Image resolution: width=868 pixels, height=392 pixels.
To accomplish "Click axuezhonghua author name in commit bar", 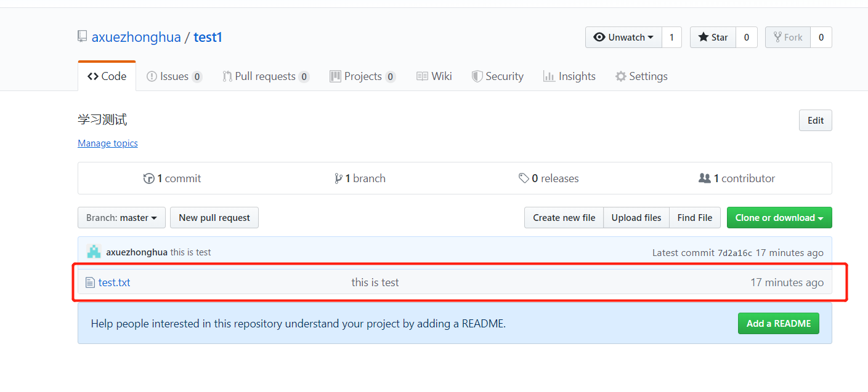I will coord(137,252).
